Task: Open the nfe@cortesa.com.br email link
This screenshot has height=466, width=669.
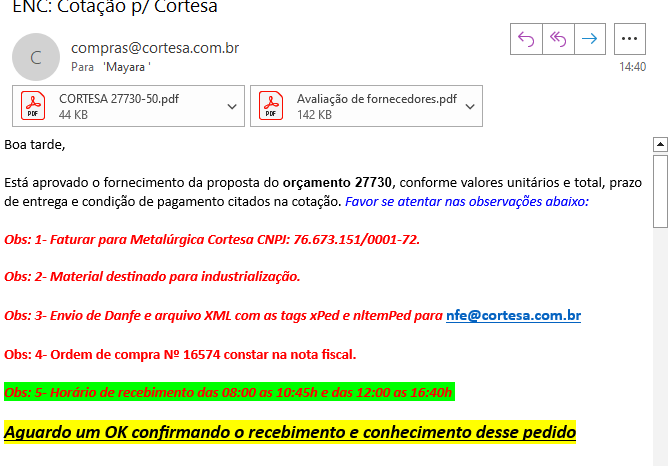Action: [513, 316]
